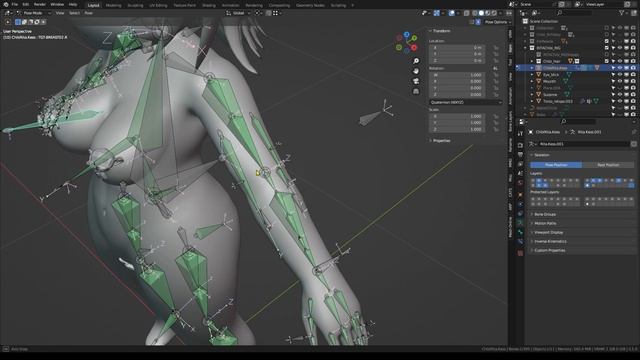The image size is (640, 360).
Task: Open the View Layer properties tab icon
Action: tap(520, 164)
